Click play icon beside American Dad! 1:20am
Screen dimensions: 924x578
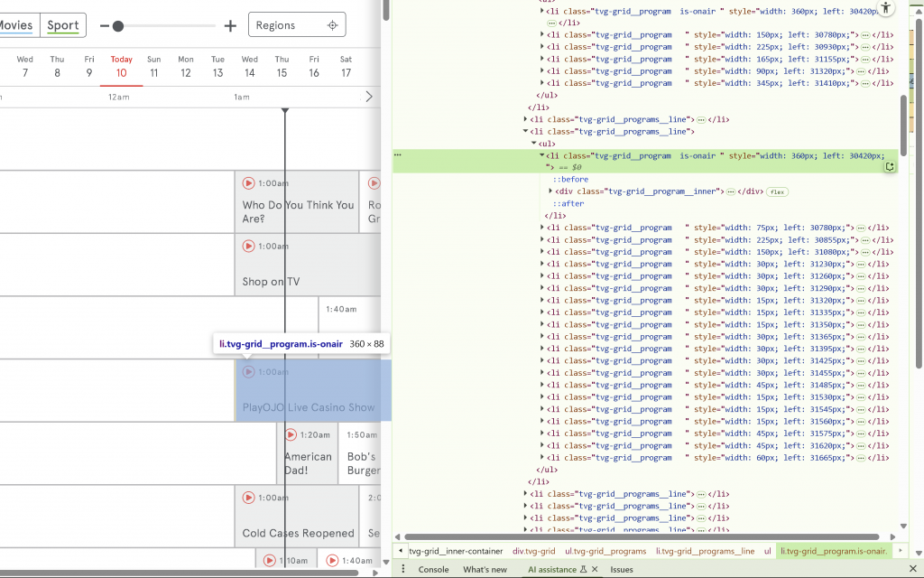tap(291, 434)
